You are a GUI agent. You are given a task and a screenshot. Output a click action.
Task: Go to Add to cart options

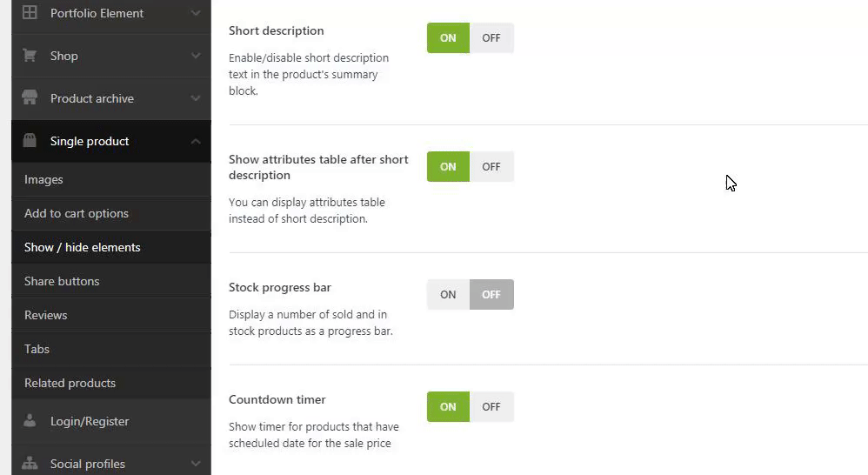point(77,213)
